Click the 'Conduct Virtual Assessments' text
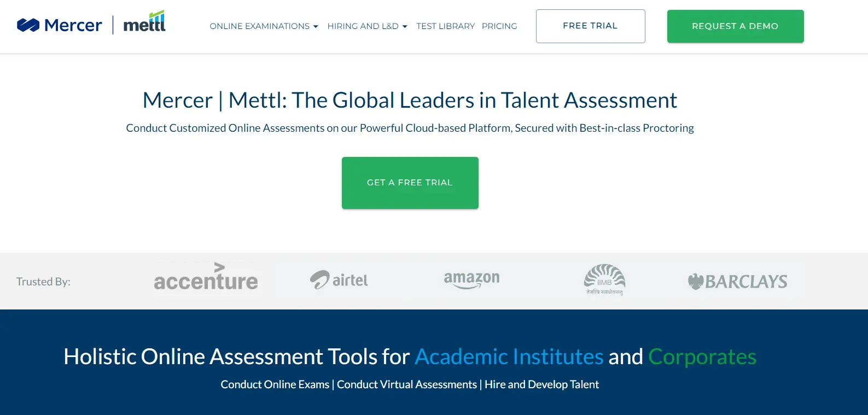The height and width of the screenshot is (415, 868). (x=407, y=384)
